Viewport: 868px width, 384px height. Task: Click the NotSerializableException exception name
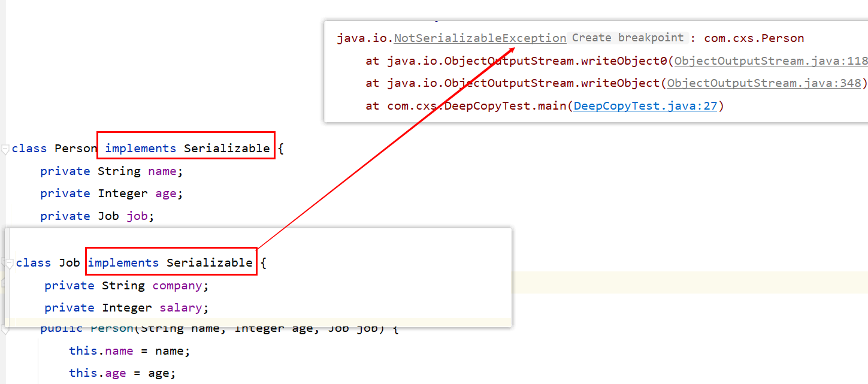point(480,38)
